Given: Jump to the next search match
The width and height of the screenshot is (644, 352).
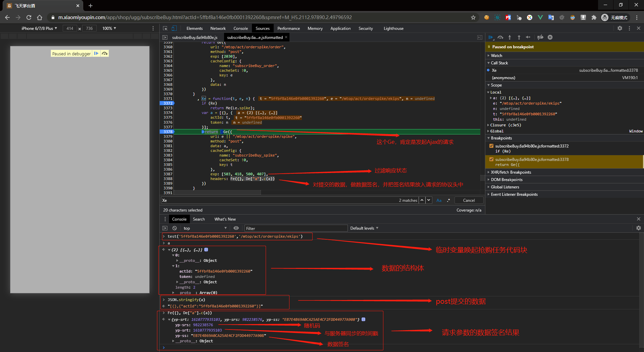Looking at the screenshot, I should point(429,200).
